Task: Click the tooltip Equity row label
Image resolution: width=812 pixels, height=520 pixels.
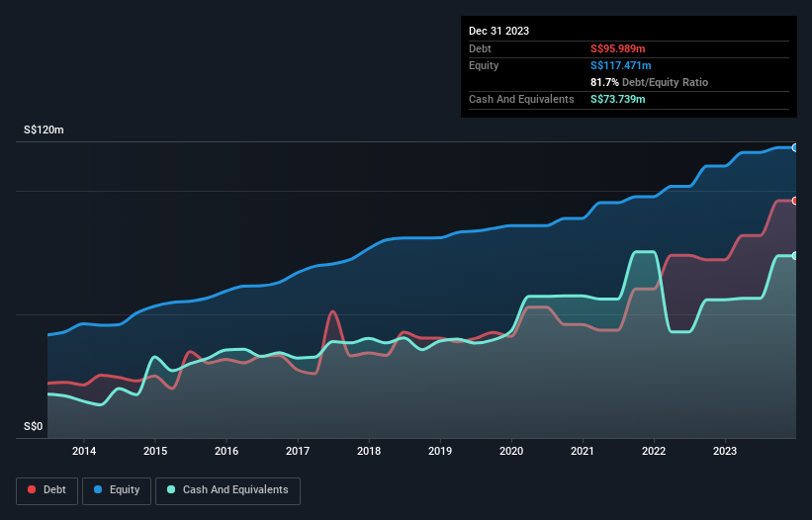Action: (484, 65)
